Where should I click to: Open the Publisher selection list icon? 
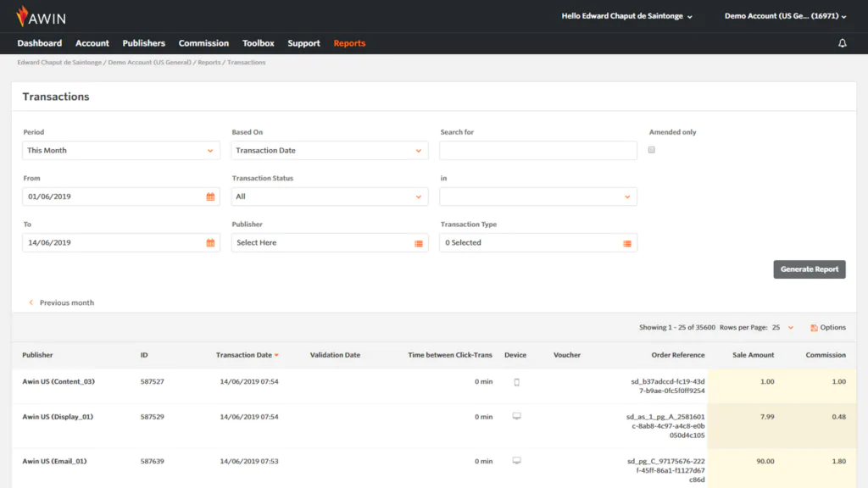(x=419, y=243)
